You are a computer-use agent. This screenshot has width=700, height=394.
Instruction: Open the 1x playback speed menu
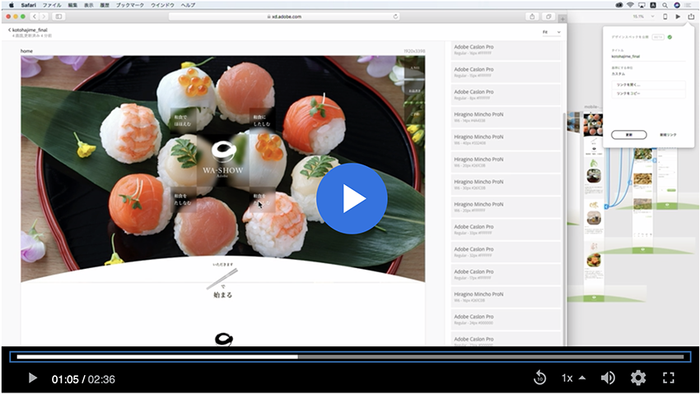click(573, 378)
